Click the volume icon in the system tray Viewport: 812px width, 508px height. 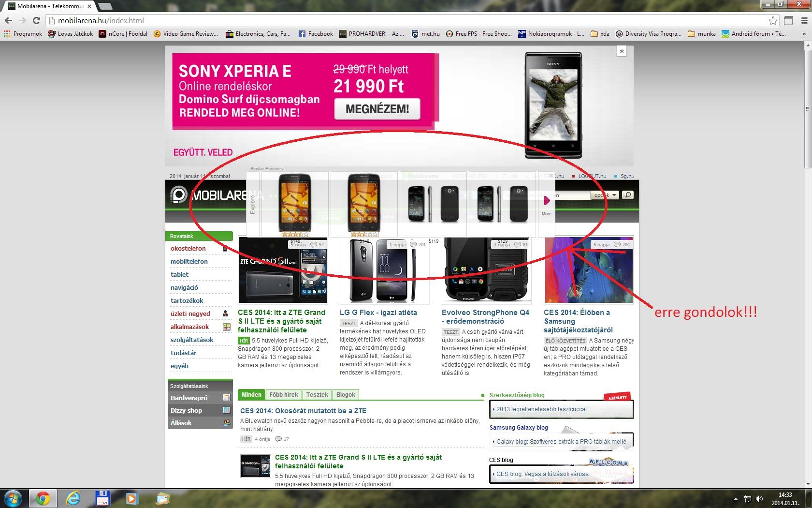pyautogui.click(x=759, y=499)
